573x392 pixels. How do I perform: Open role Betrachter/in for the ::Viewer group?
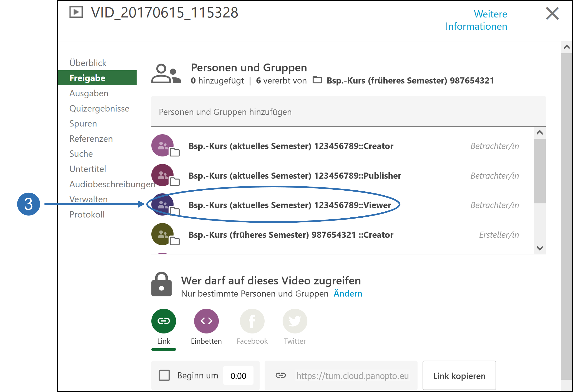[x=494, y=205]
